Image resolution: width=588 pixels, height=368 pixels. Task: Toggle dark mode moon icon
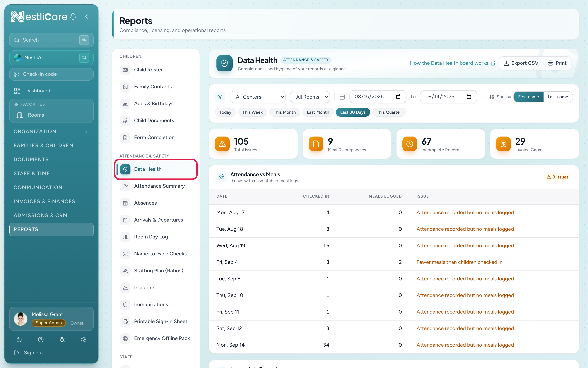click(19, 339)
